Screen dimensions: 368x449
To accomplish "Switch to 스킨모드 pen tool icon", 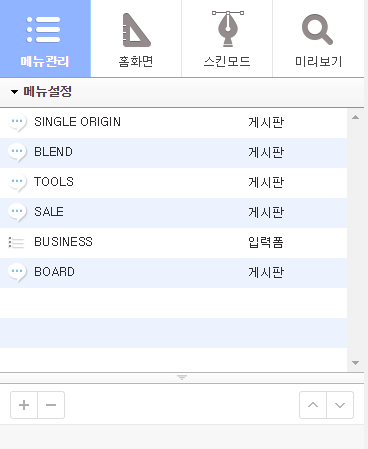I will coord(228,29).
